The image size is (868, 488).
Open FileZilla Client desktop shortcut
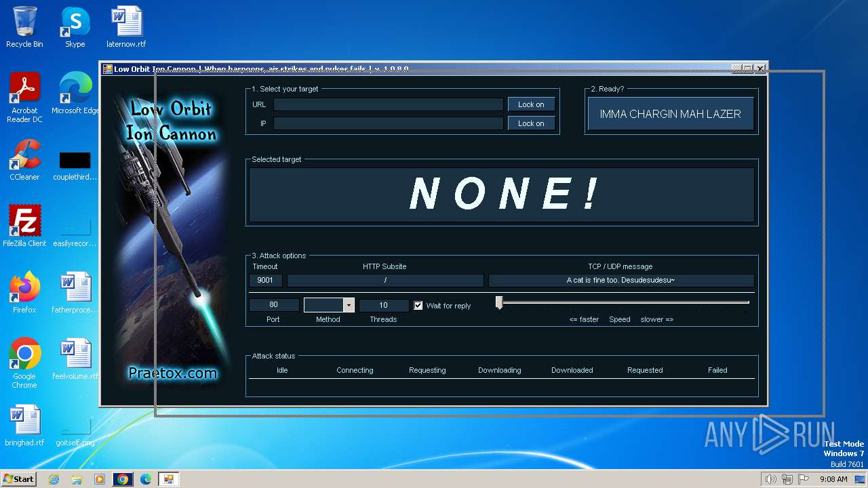(x=24, y=226)
